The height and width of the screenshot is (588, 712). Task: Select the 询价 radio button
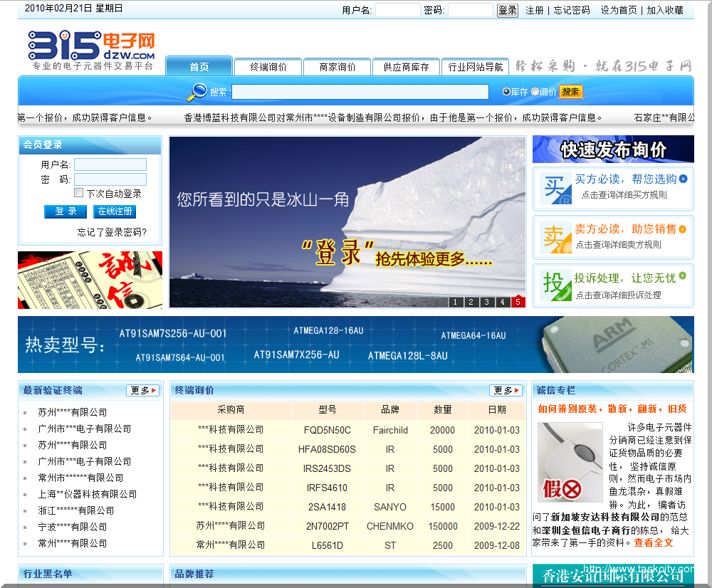(535, 92)
